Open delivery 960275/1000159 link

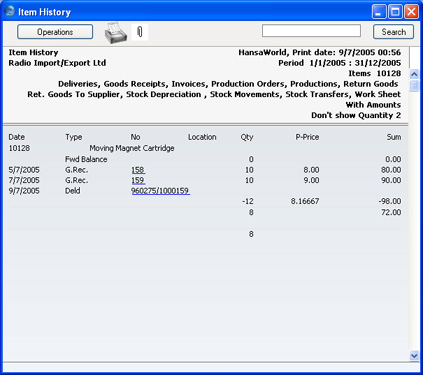[x=160, y=191]
